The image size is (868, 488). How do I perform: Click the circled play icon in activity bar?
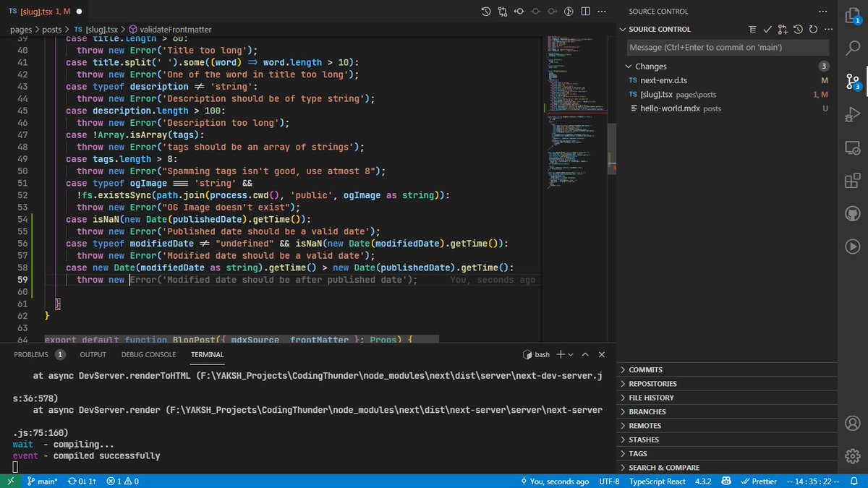coord(852,247)
